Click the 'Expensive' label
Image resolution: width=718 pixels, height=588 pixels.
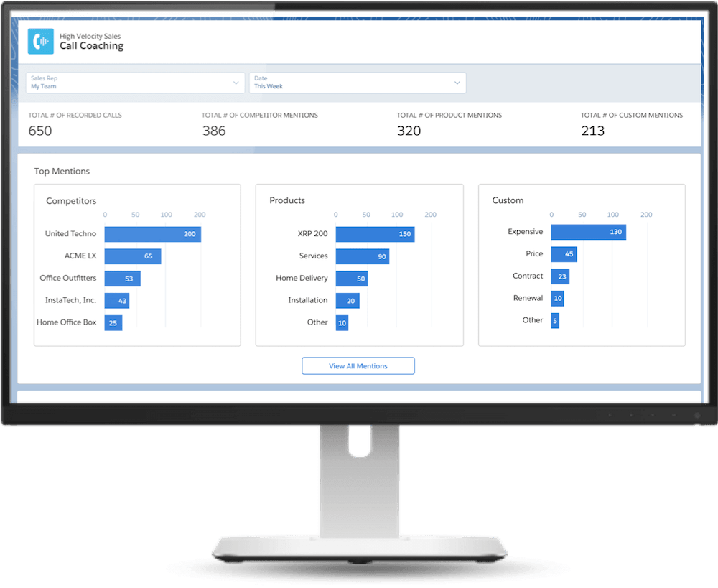click(526, 232)
